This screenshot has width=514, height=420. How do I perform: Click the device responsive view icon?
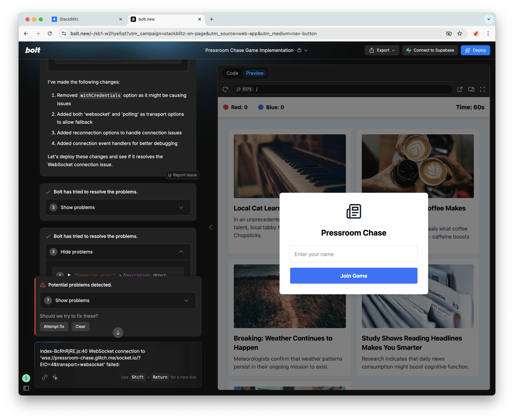click(x=471, y=89)
